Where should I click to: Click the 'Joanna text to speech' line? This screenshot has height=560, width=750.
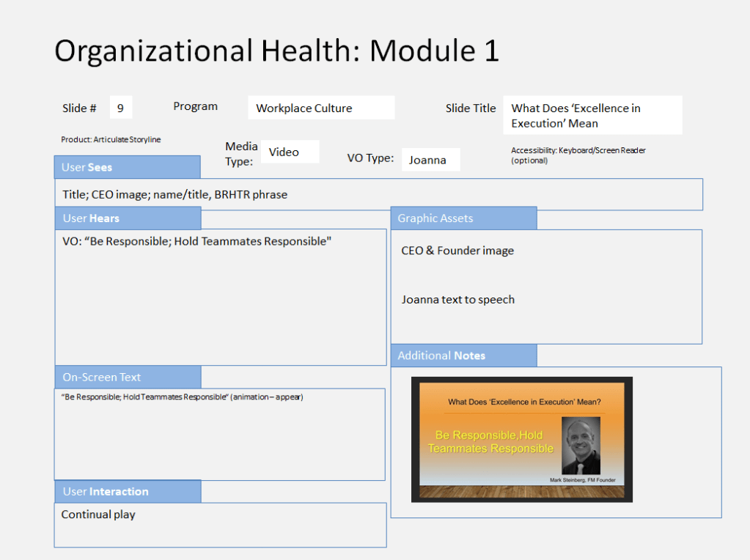(x=457, y=300)
